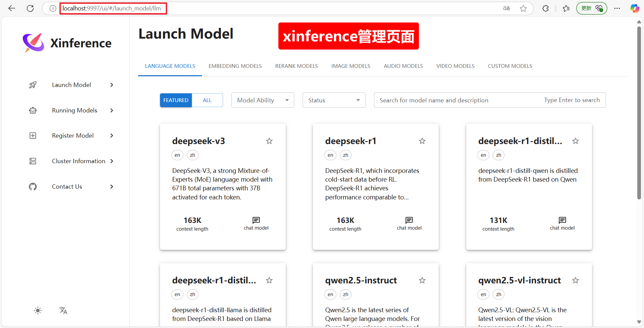Toggle the light/dark theme sun icon

[38, 311]
